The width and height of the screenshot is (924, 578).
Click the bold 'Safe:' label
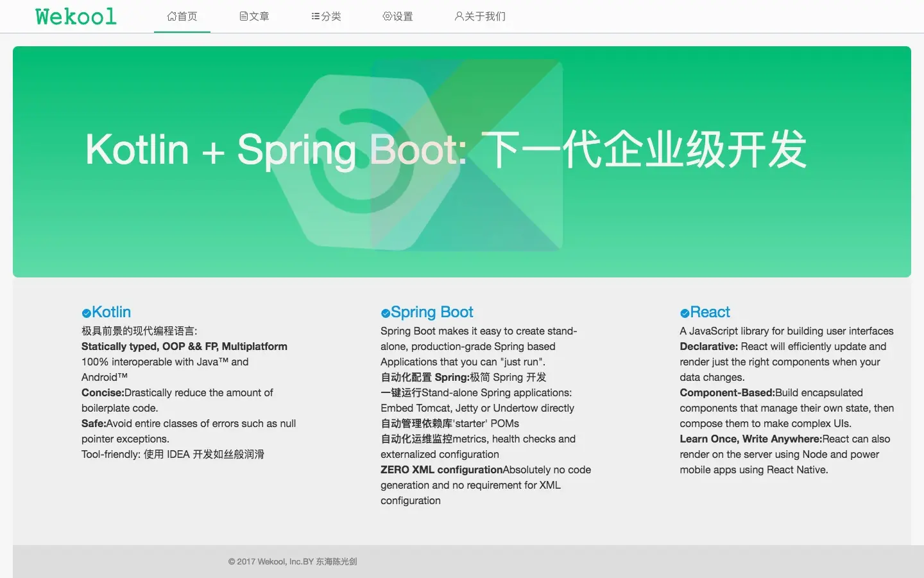(94, 424)
